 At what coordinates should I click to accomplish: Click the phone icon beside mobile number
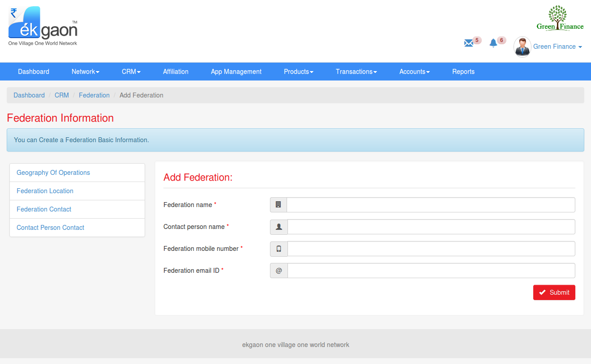279,249
